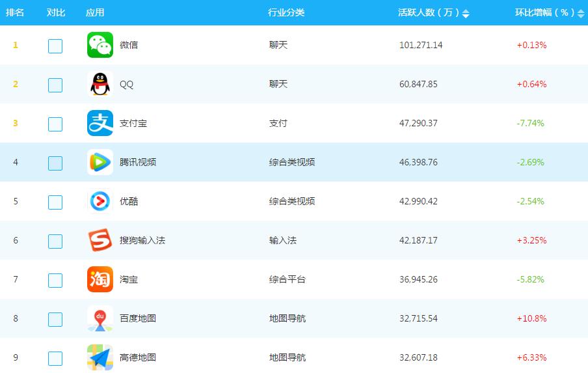
Task: Select the value 32,715.54
Action: [418, 318]
